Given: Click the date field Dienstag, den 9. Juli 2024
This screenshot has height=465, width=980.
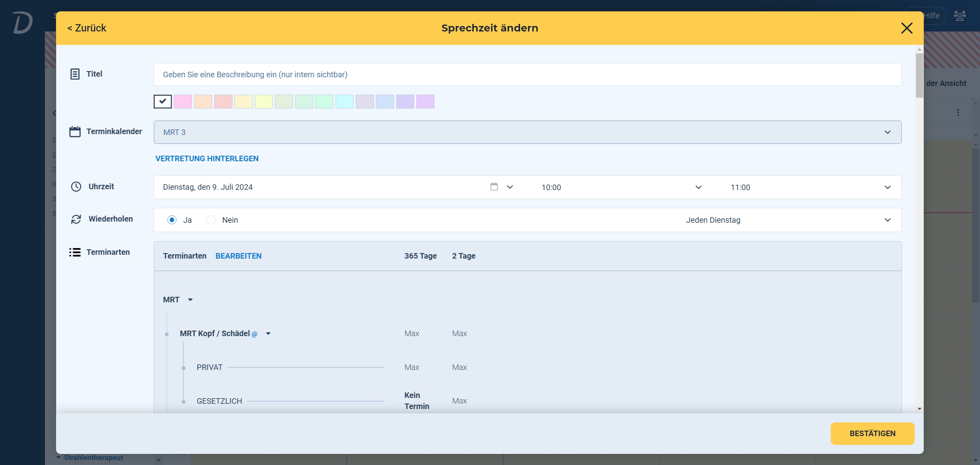Looking at the screenshot, I should pyautogui.click(x=208, y=187).
